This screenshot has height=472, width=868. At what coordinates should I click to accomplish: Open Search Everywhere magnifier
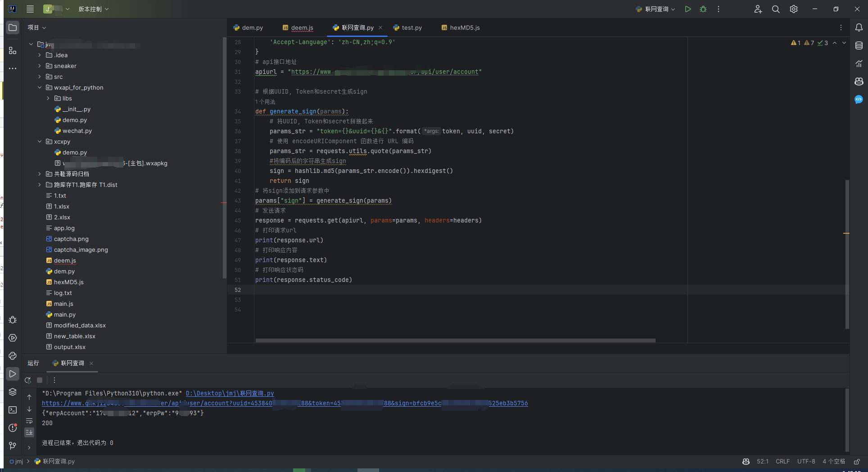(776, 9)
